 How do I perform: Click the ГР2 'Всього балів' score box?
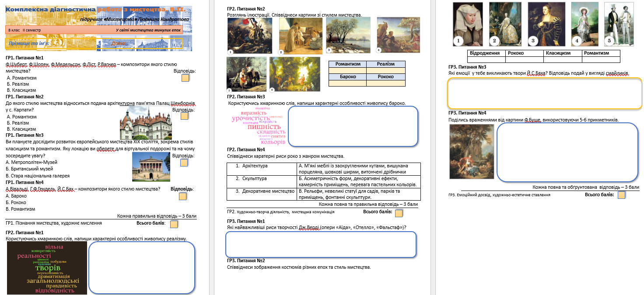pos(399,213)
